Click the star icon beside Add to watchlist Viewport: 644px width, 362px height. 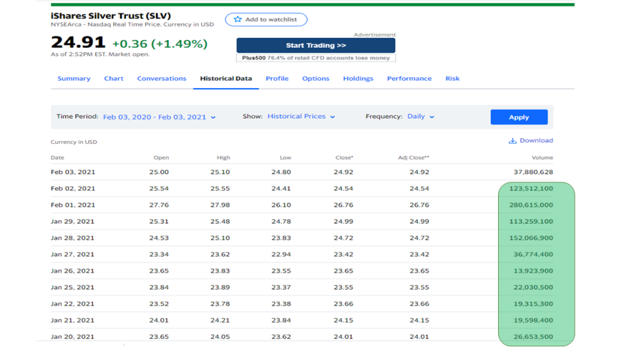237,19
